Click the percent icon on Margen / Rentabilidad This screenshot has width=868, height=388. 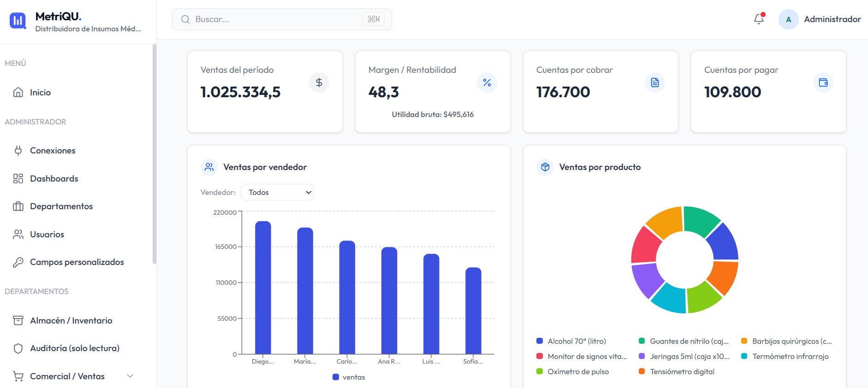tap(487, 82)
